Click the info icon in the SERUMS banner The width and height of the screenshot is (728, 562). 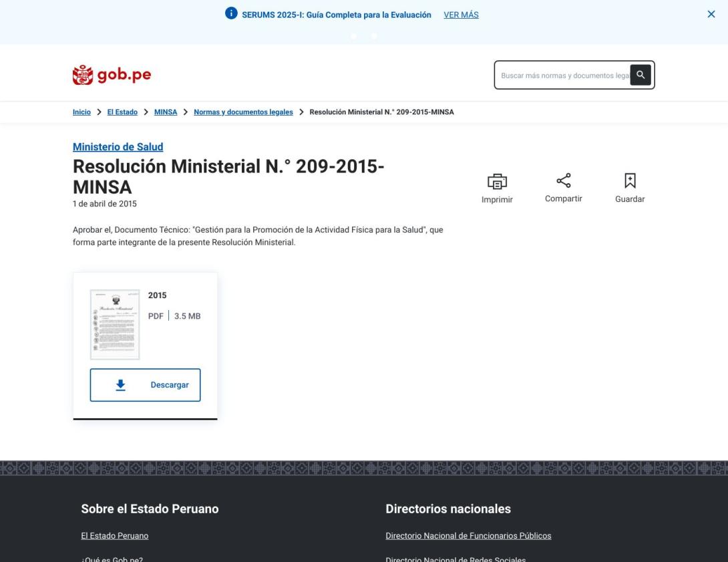pos(232,13)
